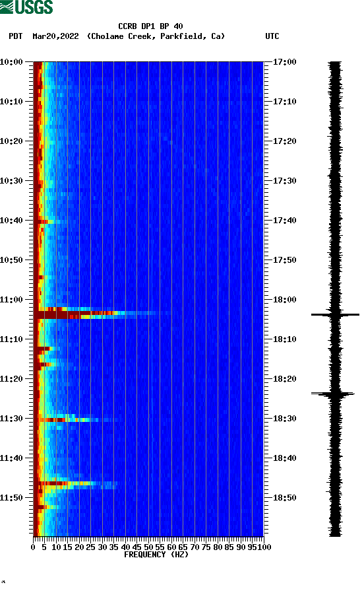Click the 'FREQUENCY (HZ)' axis title
Viewport: 364px width, 589px height.
(156, 555)
